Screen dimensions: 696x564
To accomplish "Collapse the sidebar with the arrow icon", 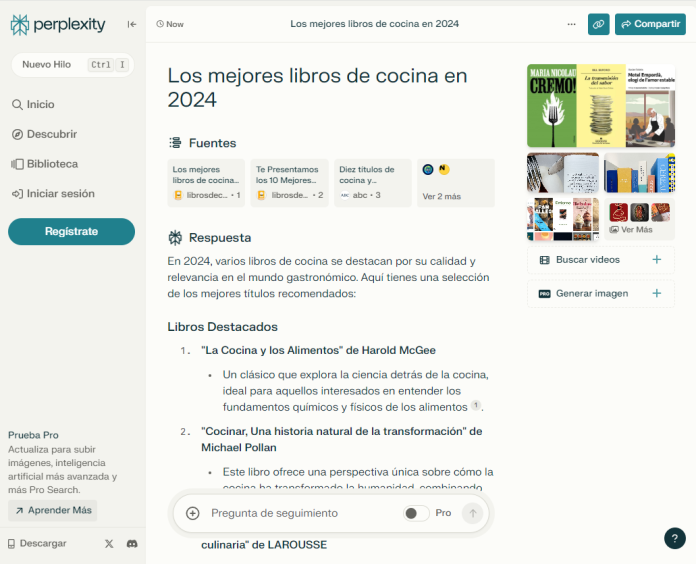I will (x=132, y=24).
